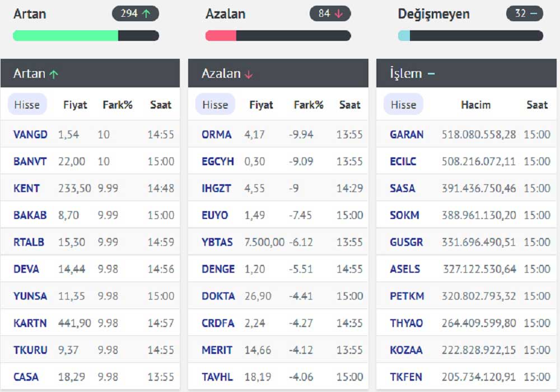The width and height of the screenshot is (560, 392).
Task: Open SASA stock link
Action: 403,189
